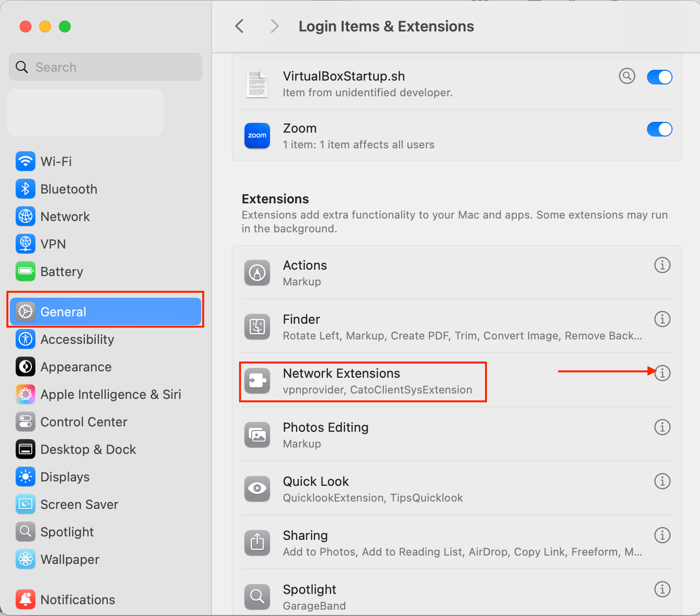Click the Extensions section heading
The width and height of the screenshot is (700, 616).
pyautogui.click(x=275, y=199)
